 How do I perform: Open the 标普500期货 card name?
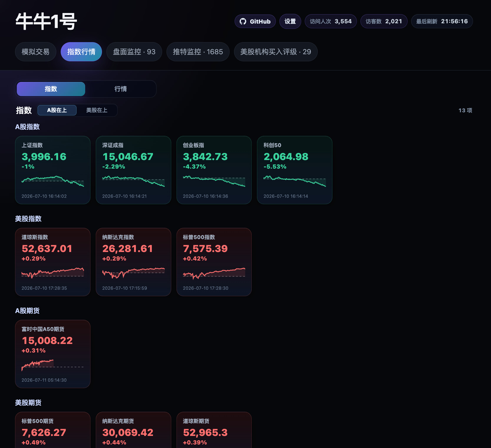pos(37,421)
